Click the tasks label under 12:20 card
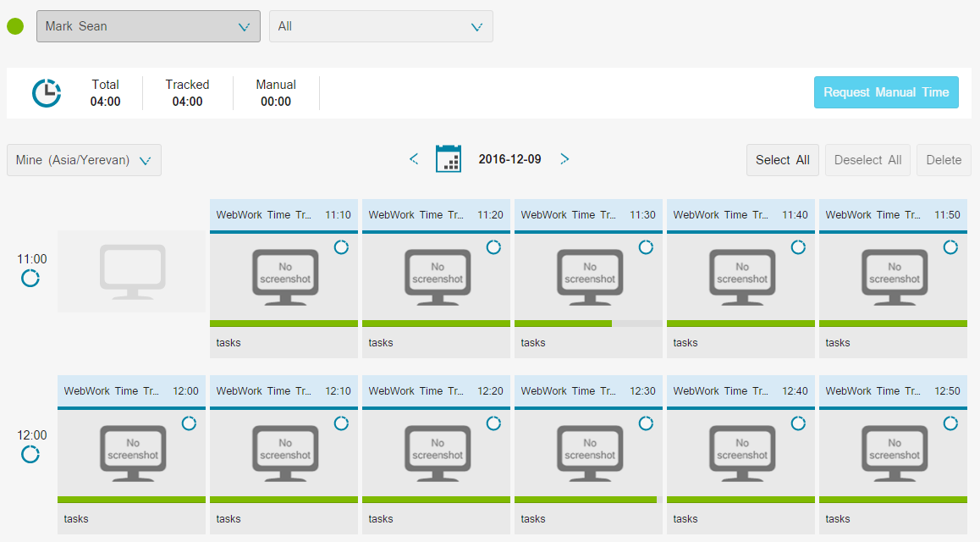Viewport: 980px width, 542px height. [x=381, y=519]
